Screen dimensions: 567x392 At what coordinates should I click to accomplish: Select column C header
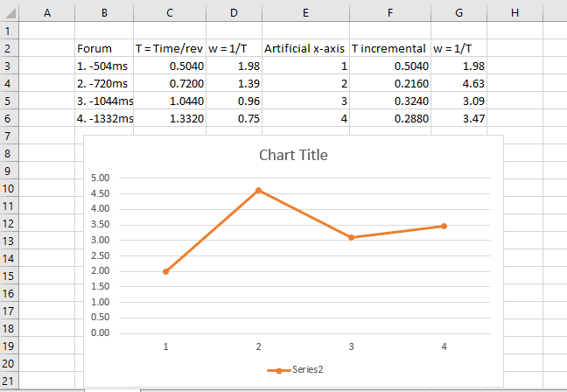click(169, 10)
